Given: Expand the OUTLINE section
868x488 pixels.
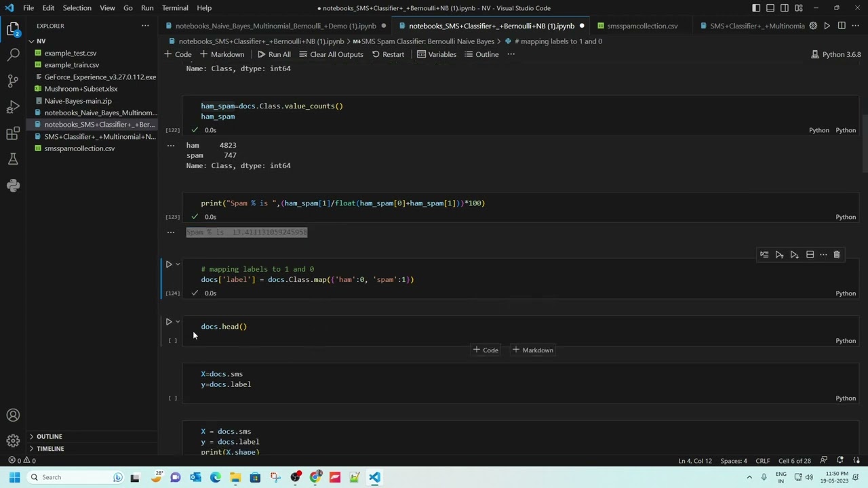Looking at the screenshot, I should pyautogui.click(x=92, y=436).
